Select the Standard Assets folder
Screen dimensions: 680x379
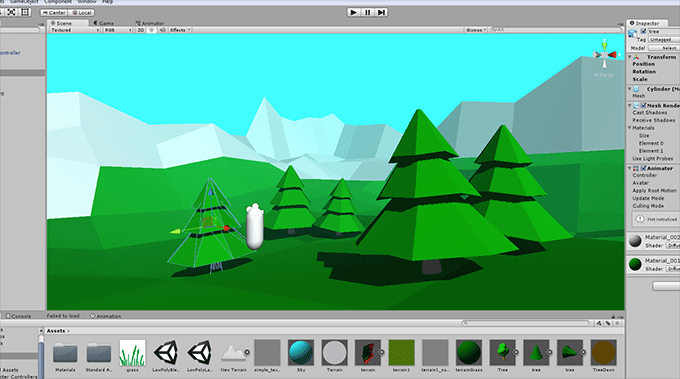coord(98,356)
